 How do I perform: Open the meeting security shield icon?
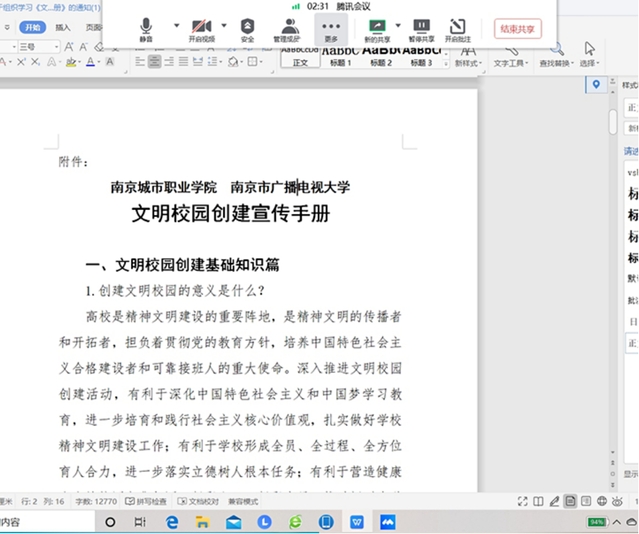247,30
